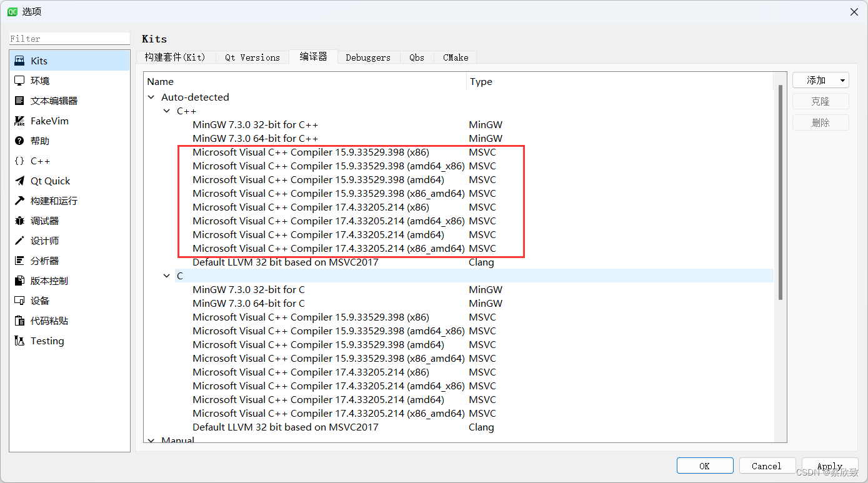
Task: Switch to the 构建套件(Kit) tab
Action: tap(175, 57)
